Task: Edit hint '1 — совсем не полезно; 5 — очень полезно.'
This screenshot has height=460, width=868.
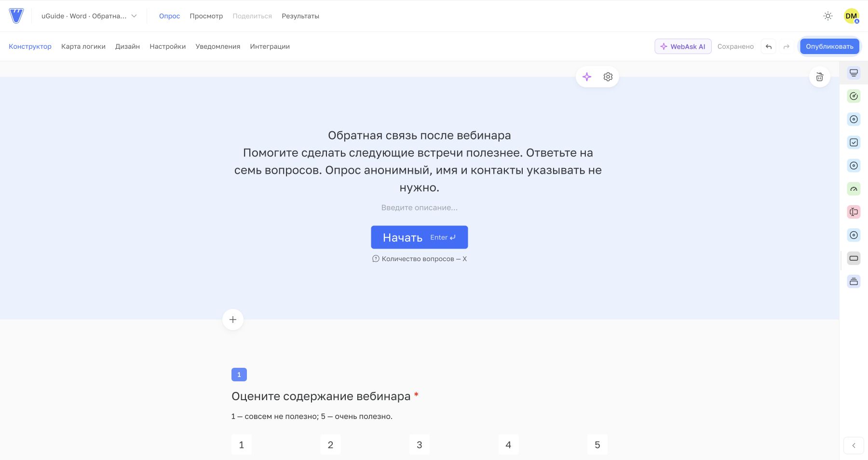Action: point(312,417)
